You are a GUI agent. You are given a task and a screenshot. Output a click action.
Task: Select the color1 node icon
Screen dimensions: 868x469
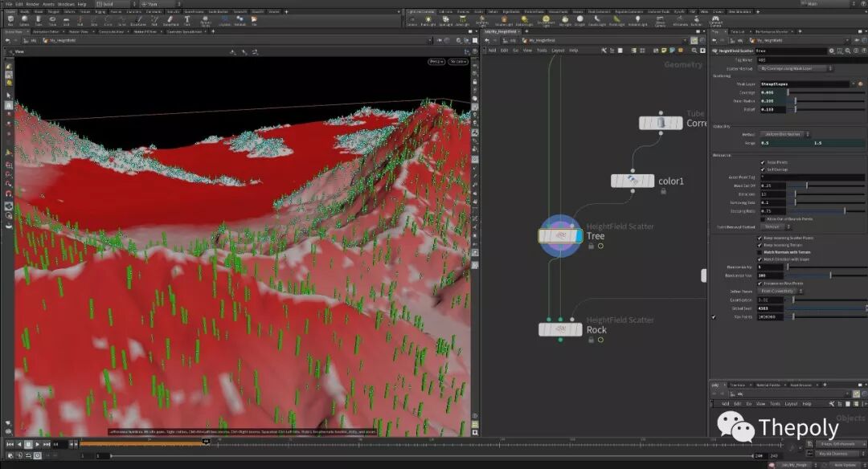[x=633, y=181]
